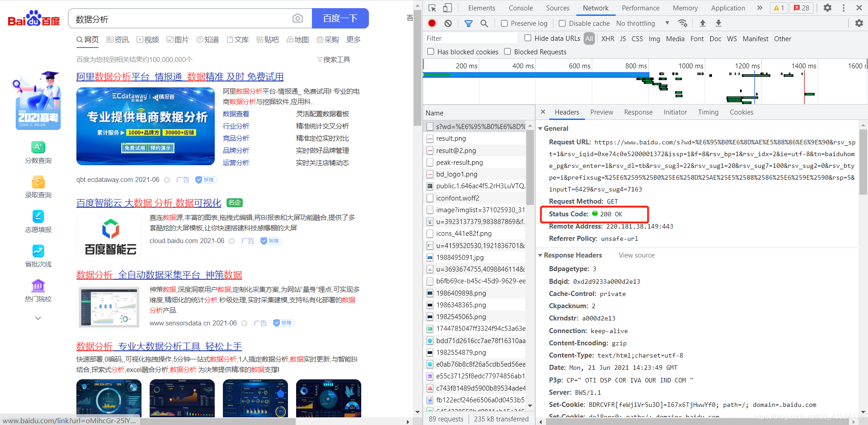
Task: Open network search with the magnifier icon
Action: [484, 23]
